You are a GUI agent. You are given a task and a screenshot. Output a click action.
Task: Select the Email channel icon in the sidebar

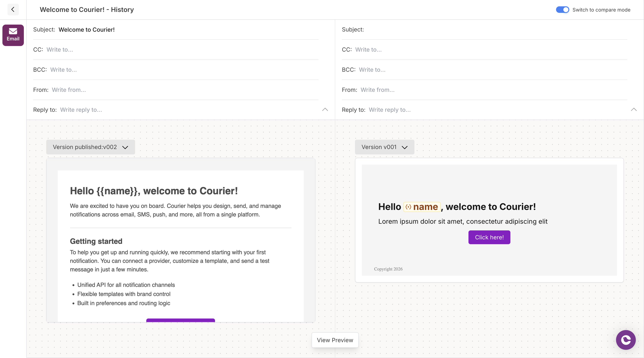coord(13,35)
